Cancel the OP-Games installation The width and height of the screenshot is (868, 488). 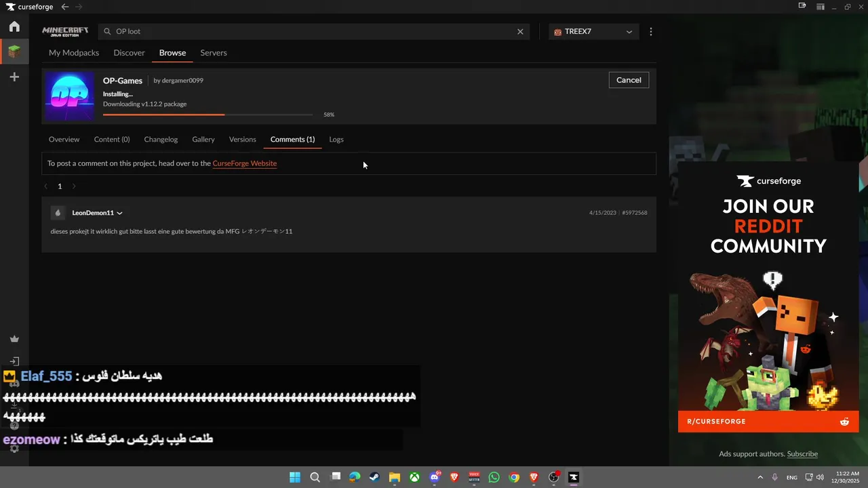coord(629,80)
